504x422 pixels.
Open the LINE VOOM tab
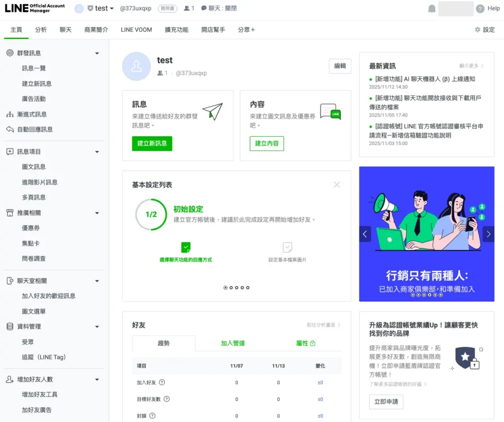(x=136, y=30)
